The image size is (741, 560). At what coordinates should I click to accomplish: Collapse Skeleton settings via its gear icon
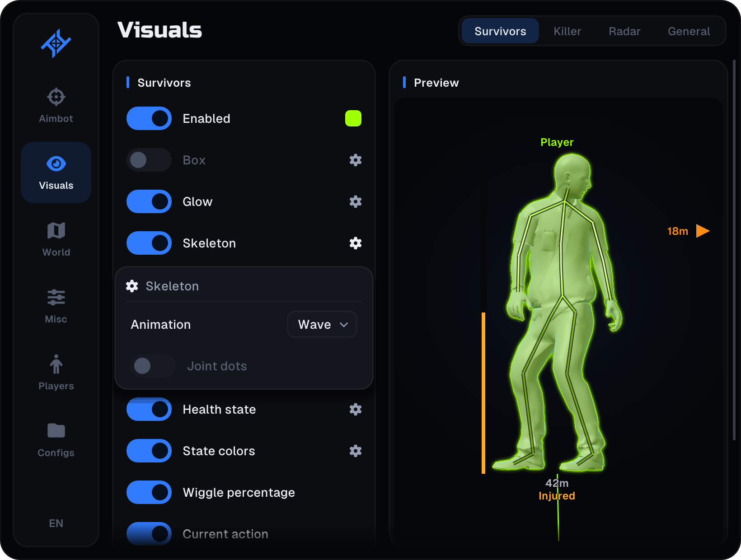point(356,243)
